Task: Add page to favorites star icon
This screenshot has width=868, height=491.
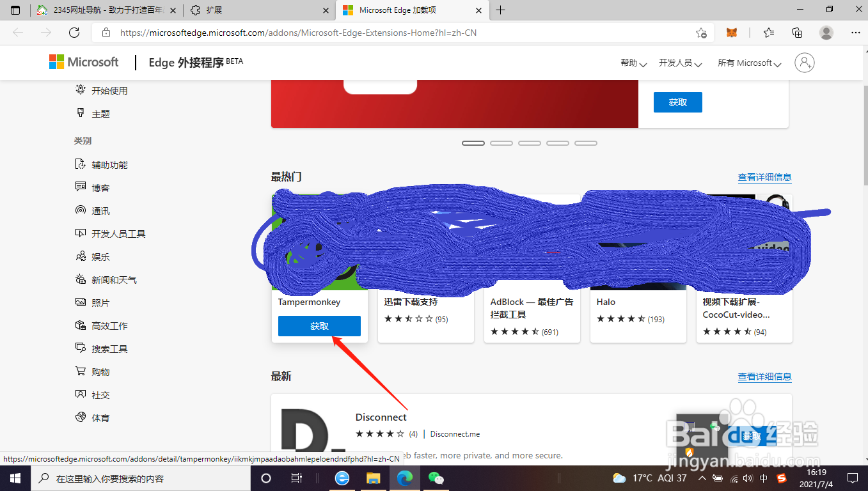Action: pos(701,33)
